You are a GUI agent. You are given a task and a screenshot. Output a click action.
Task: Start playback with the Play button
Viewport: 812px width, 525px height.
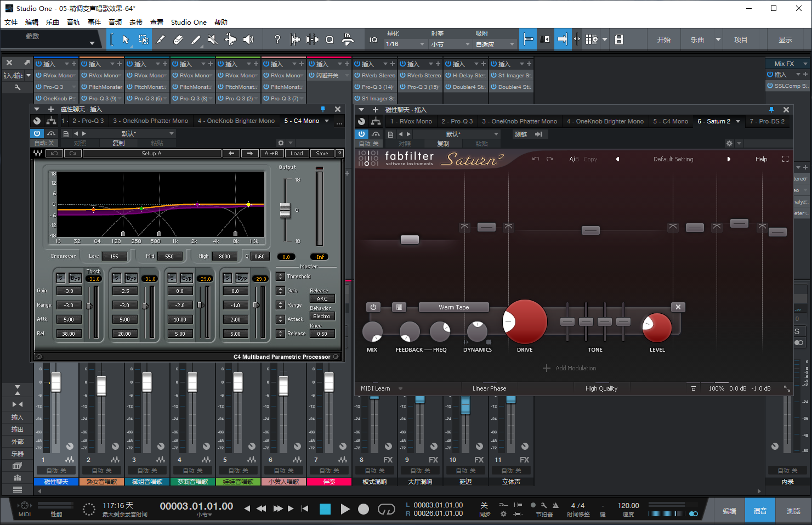coord(345,509)
